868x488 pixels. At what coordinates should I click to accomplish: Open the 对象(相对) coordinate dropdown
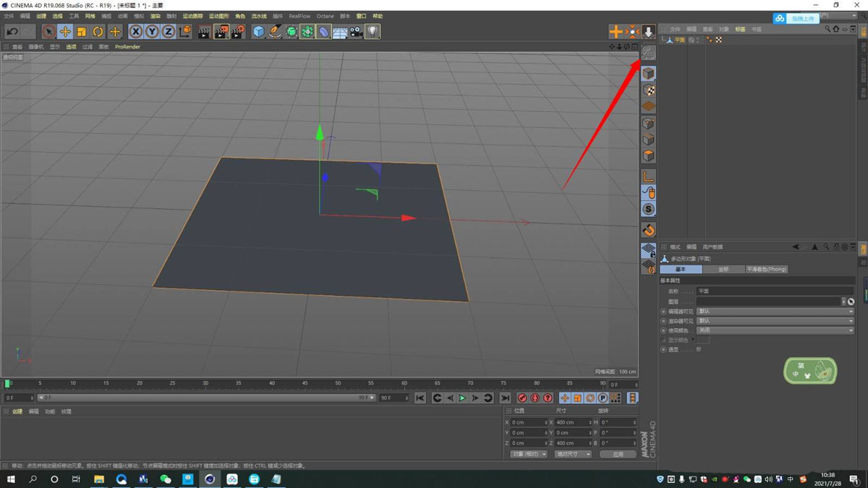530,454
